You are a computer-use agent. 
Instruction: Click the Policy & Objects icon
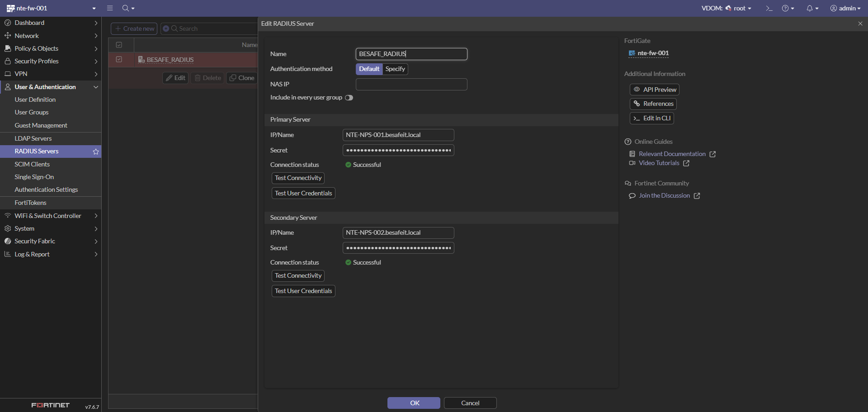click(8, 48)
